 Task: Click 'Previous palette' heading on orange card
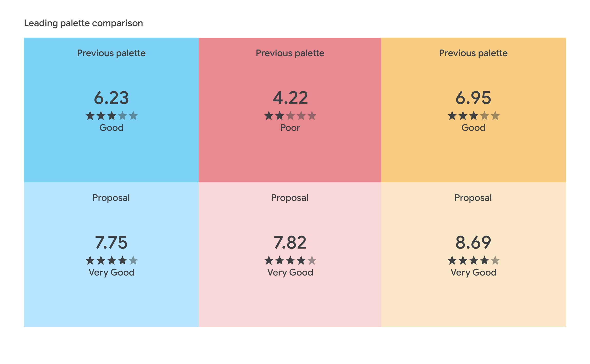tap(473, 53)
